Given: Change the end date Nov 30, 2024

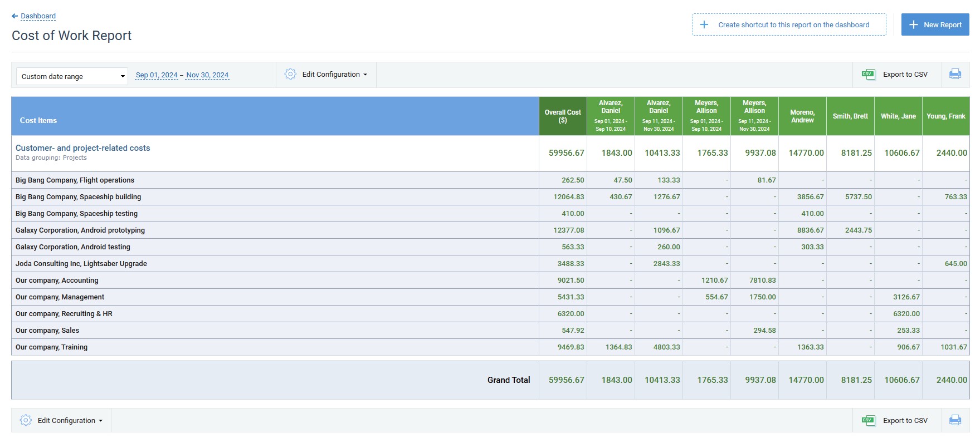Looking at the screenshot, I should click(x=207, y=75).
